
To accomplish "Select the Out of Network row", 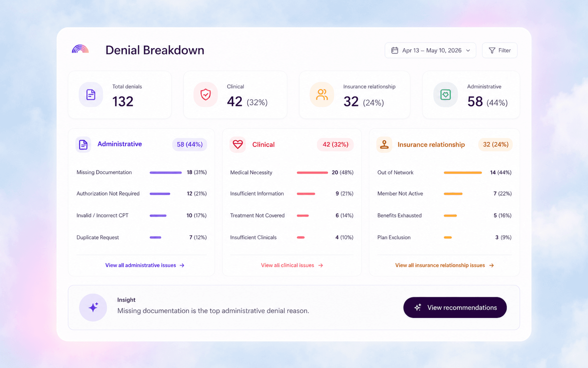I will pos(445,172).
